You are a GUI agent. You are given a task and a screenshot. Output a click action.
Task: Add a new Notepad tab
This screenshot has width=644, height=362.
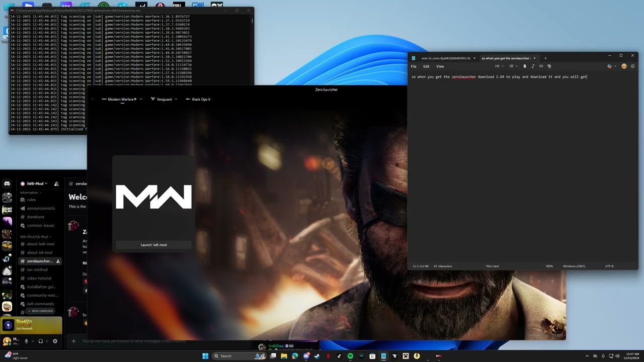click(545, 58)
